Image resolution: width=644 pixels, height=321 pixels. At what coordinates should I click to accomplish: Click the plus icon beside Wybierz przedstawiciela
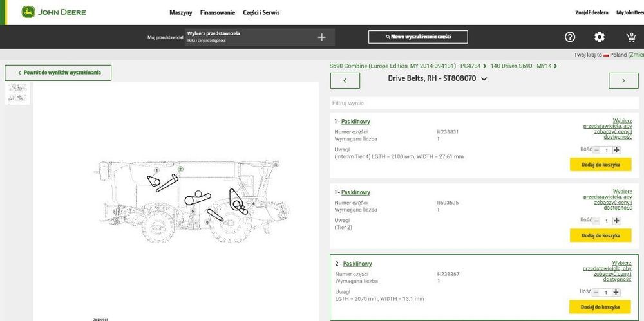click(321, 37)
